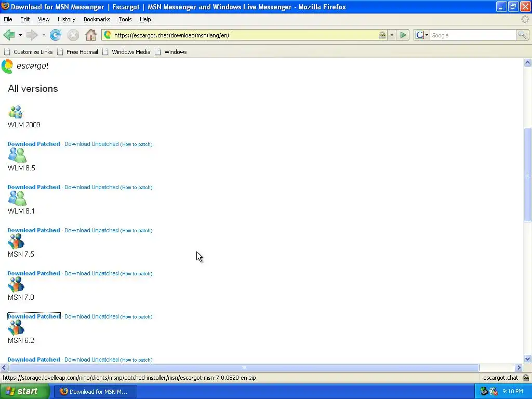
Task: Download Unpatched MSN 7.0
Action: coord(91,316)
